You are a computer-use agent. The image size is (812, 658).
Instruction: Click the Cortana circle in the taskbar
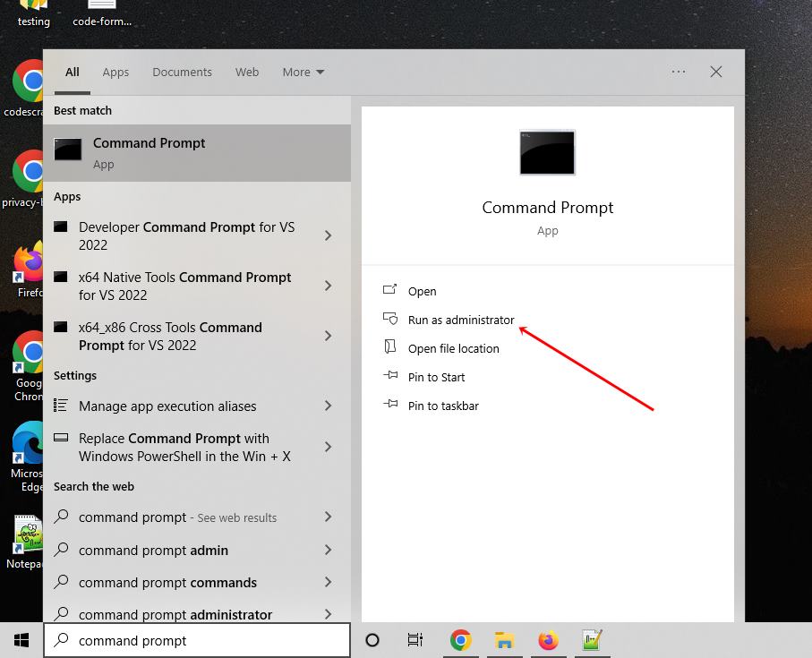click(x=371, y=641)
